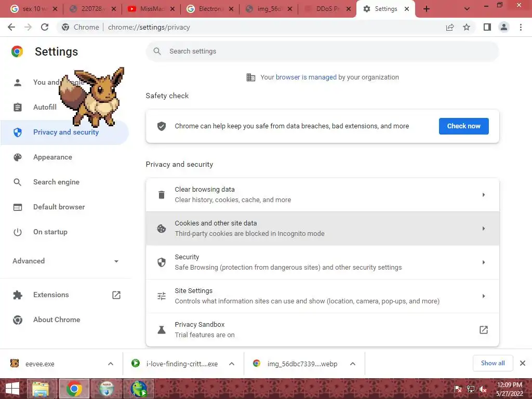The height and width of the screenshot is (399, 532).
Task: Close the MissMac tab
Action: [172, 9]
